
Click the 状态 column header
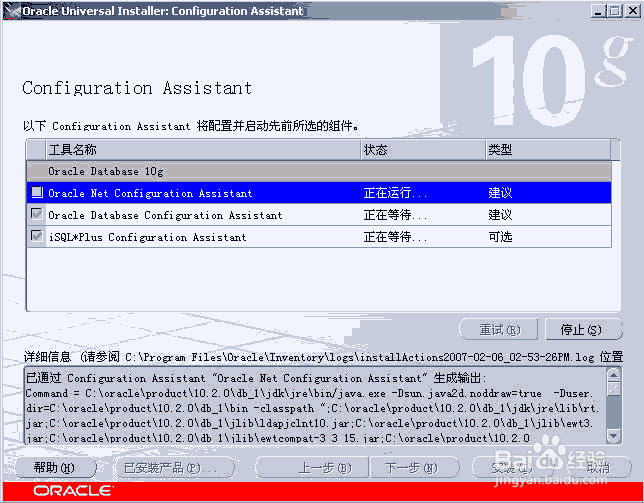(x=423, y=149)
